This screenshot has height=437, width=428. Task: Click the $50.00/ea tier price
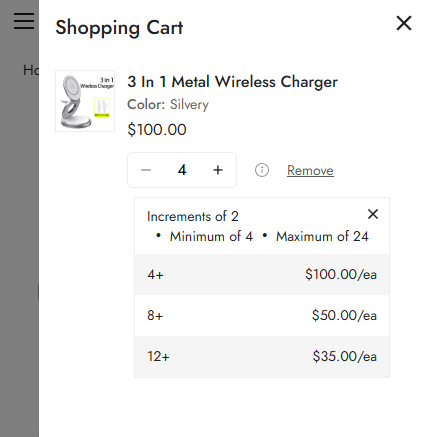(x=344, y=315)
